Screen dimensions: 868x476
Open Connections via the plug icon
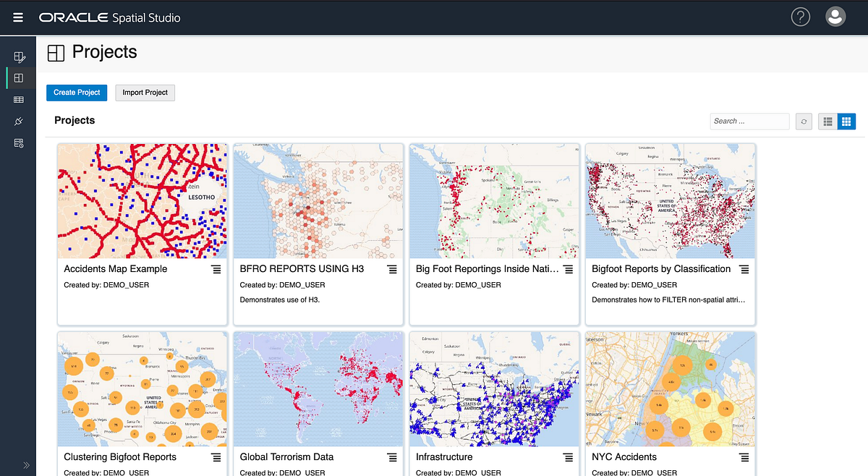[x=19, y=121]
